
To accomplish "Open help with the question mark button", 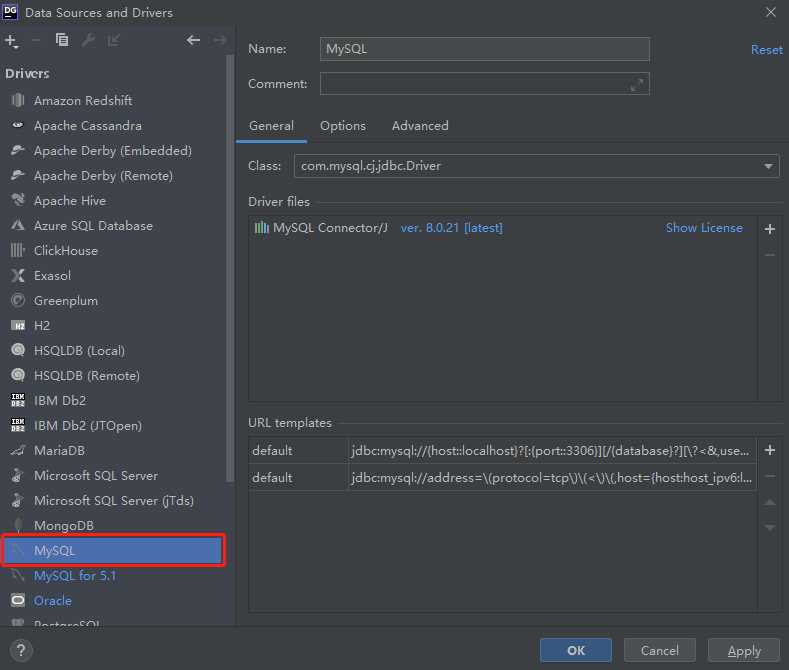I will tap(21, 650).
